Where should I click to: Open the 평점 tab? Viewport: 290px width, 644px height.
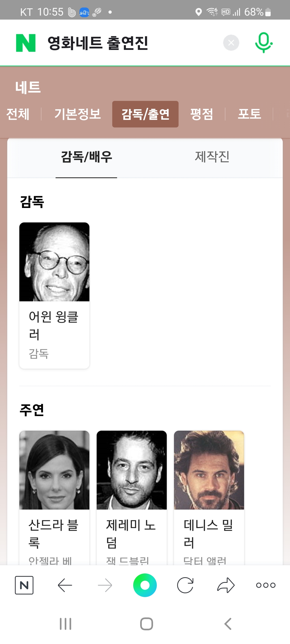click(x=202, y=114)
